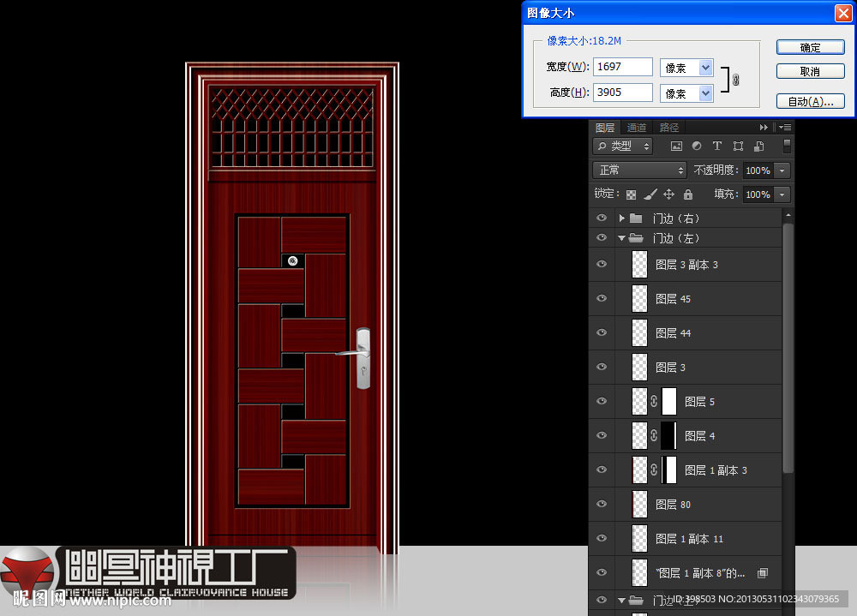Toggle visibility of 图层 5
857x616 pixels.
pos(602,401)
